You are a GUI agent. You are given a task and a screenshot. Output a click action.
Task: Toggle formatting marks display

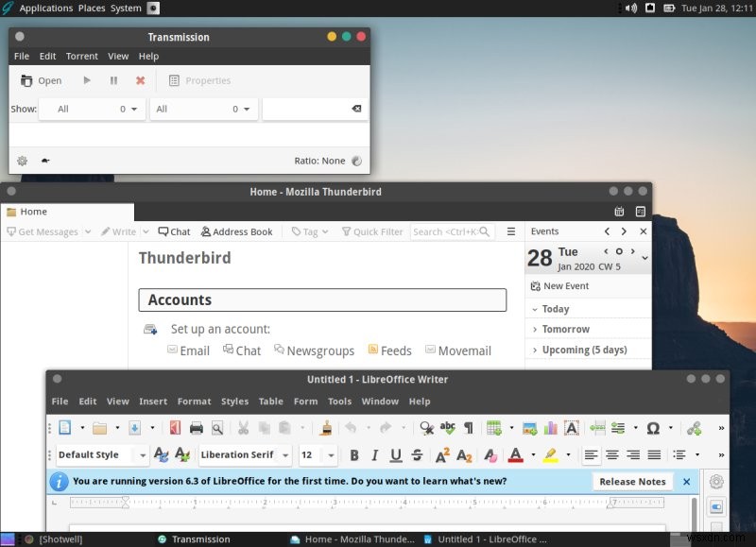click(x=468, y=427)
